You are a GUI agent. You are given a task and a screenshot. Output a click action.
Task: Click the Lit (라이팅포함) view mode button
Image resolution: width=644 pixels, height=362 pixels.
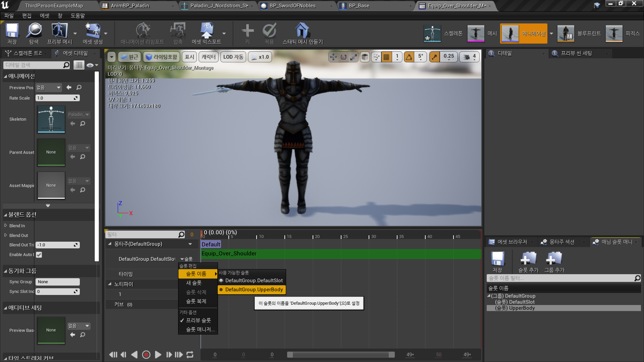tap(162, 57)
